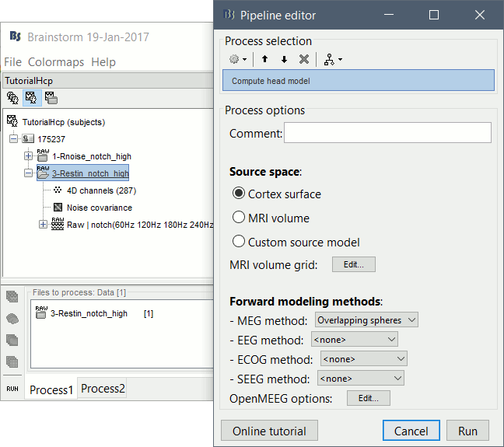
Task: Switch to the Process2 tab
Action: click(x=103, y=389)
